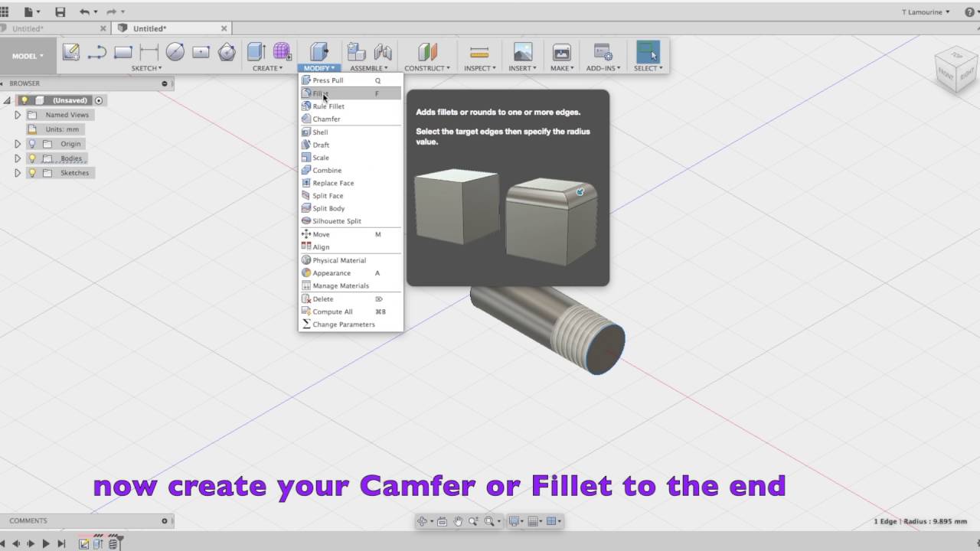Open the CREATE dropdown menu

[268, 68]
